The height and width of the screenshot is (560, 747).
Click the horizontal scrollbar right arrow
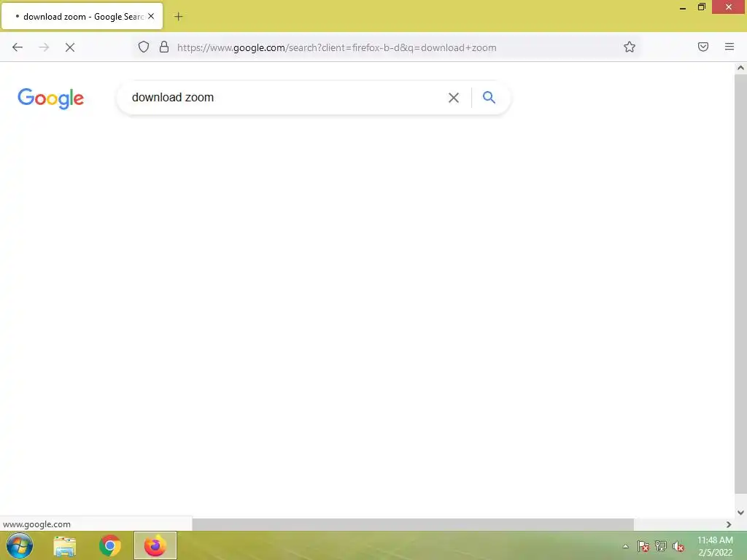(729, 524)
